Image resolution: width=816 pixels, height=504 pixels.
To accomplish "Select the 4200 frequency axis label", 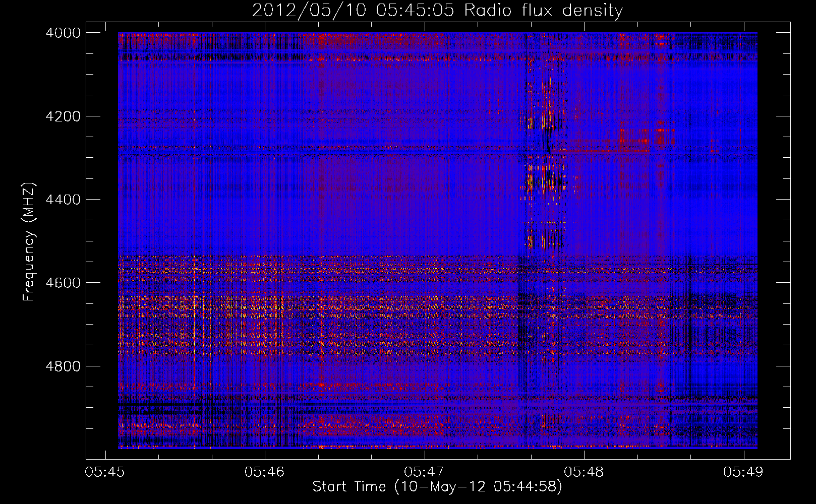I will pyautogui.click(x=63, y=116).
